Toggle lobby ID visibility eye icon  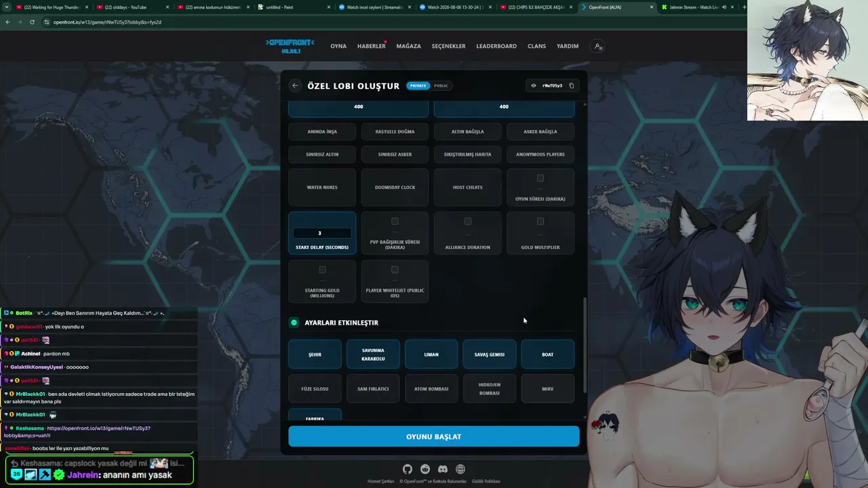(534, 85)
